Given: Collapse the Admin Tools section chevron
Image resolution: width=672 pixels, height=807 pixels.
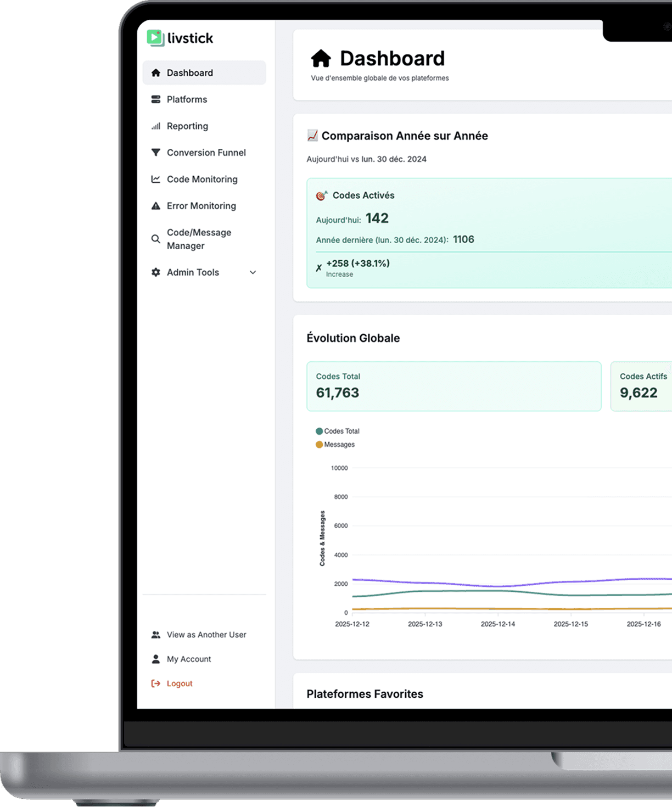Looking at the screenshot, I should [x=253, y=272].
